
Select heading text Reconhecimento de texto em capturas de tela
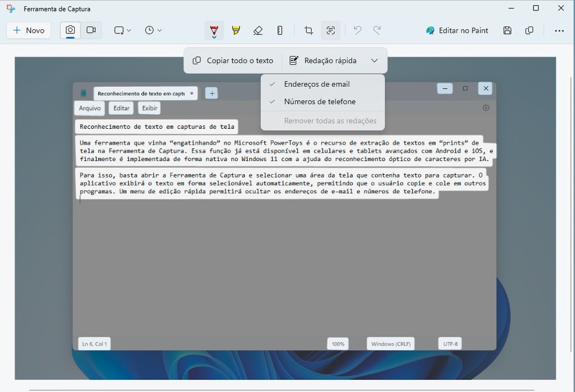(x=157, y=127)
